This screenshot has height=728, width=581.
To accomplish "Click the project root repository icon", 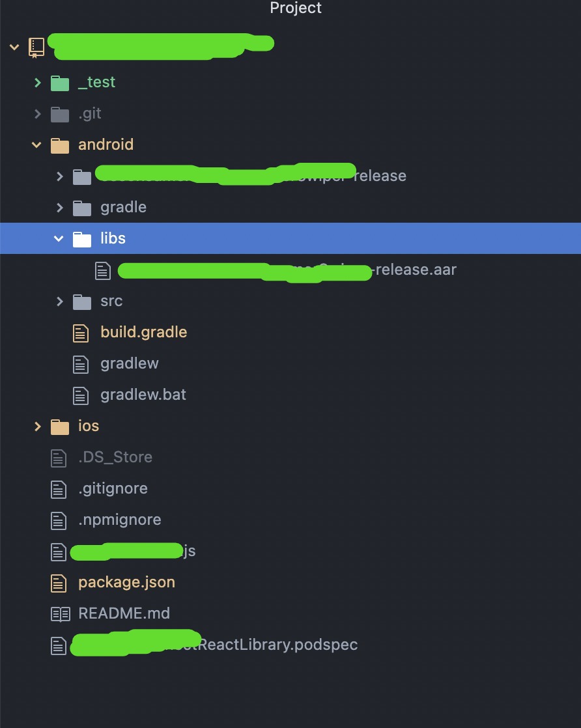I will point(36,48).
